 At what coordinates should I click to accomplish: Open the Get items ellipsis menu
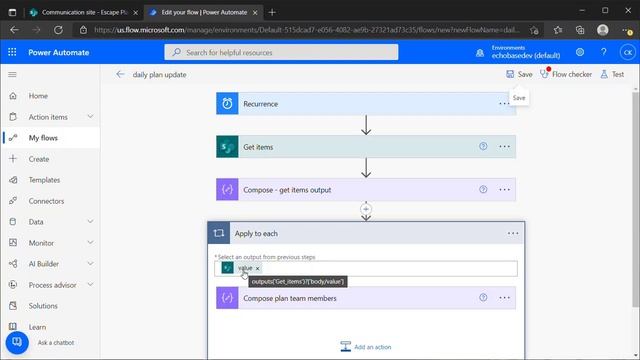pos(504,147)
